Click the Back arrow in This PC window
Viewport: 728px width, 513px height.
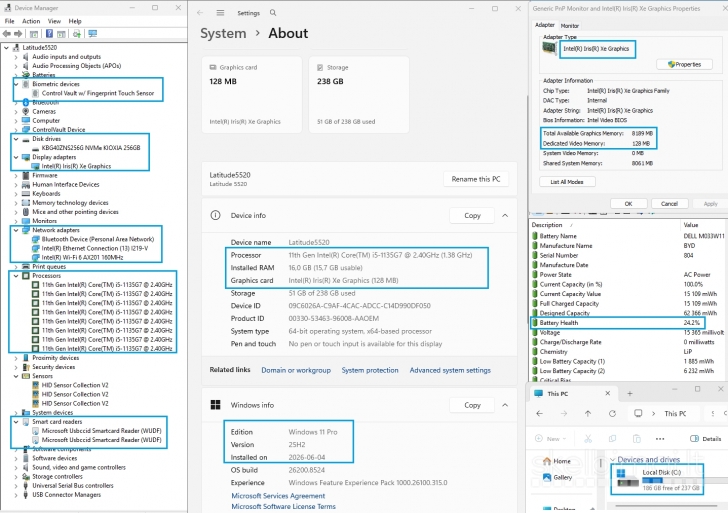pos(540,413)
